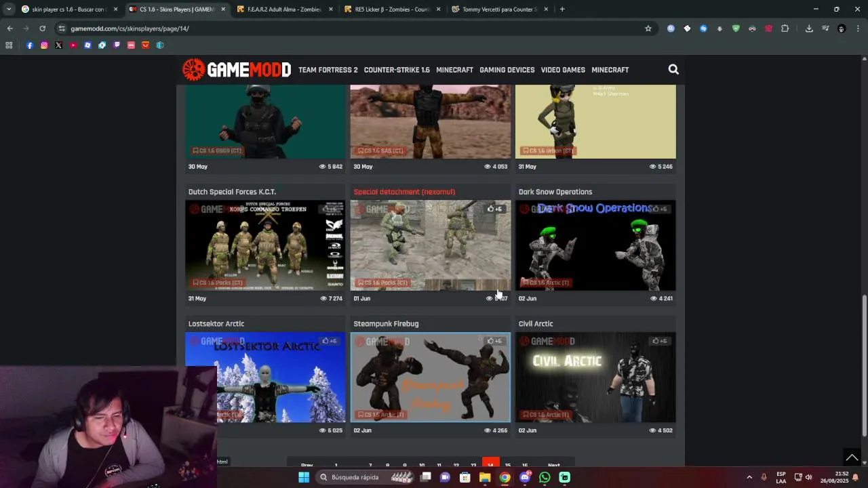Click the 7 274 view count

[x=332, y=298]
